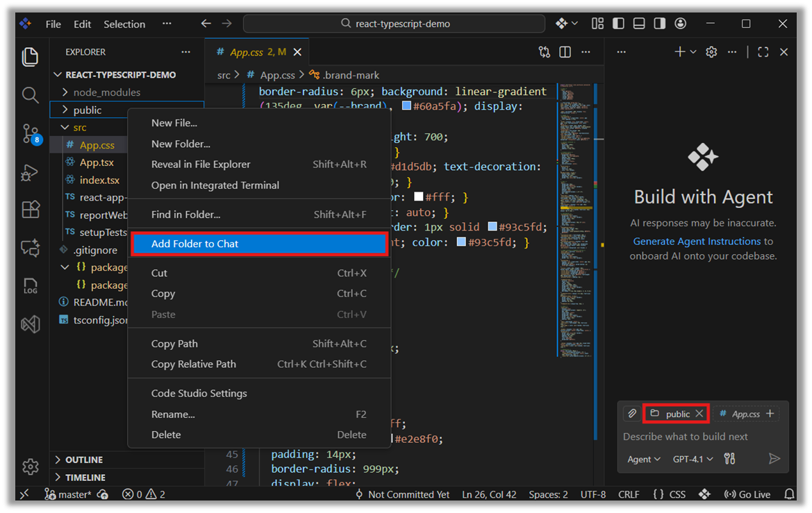Viewport: 812px width, 513px height.
Task: Open the GPT-4.1 model picker
Action: pos(693,459)
